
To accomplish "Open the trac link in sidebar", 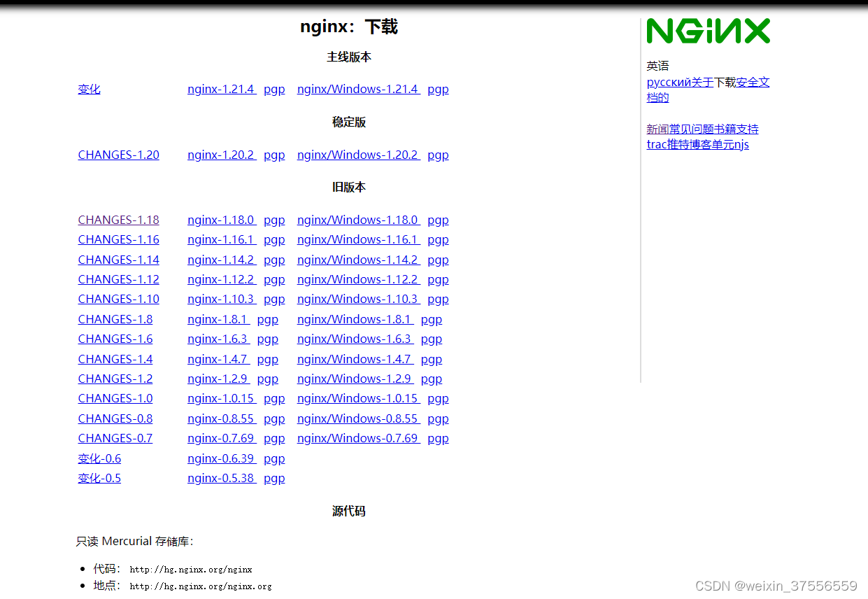I will [x=657, y=144].
